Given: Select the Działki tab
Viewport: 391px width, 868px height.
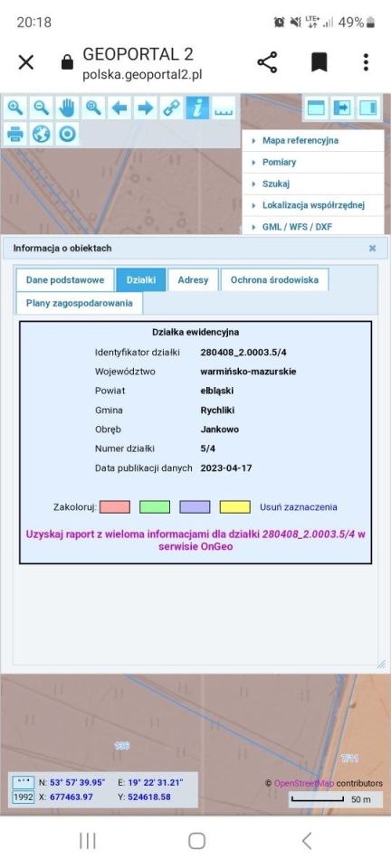Looking at the screenshot, I should [140, 280].
